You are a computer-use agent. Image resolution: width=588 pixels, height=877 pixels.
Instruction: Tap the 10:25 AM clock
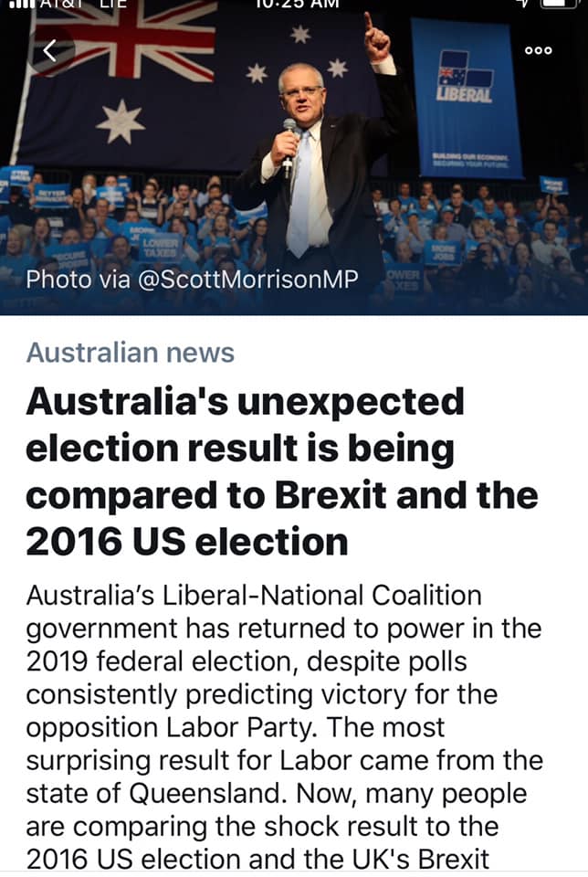[296, 4]
